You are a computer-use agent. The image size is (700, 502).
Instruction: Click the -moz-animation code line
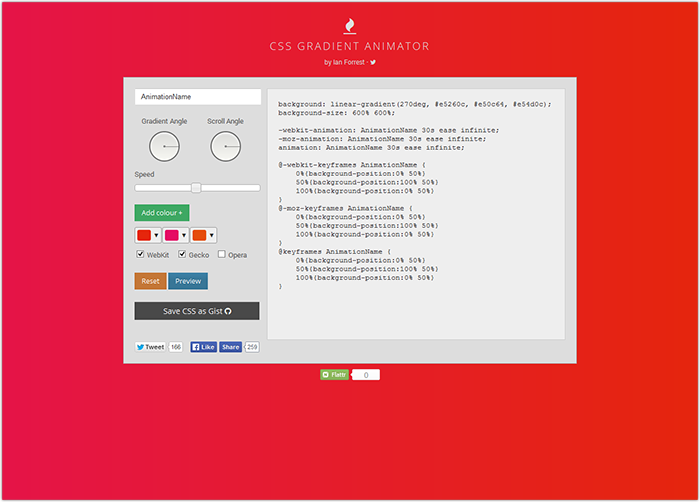[382, 139]
